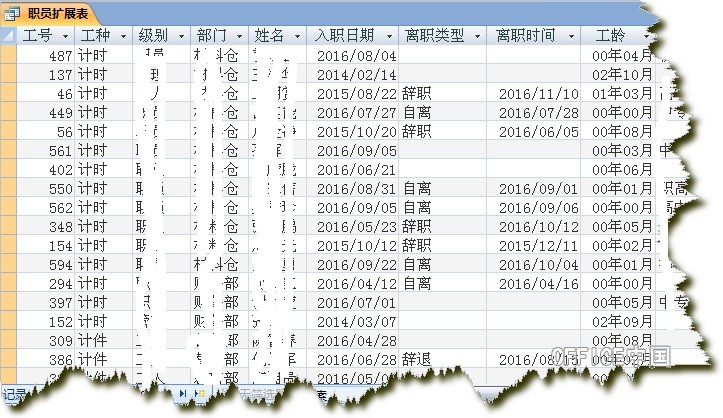Select the 离职时间 column header
Screen dimensions: 723x418
[x=533, y=35]
